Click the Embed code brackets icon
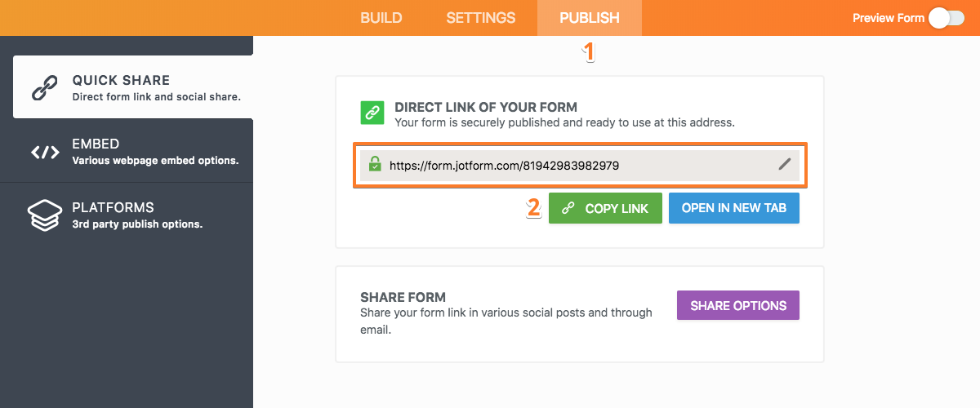Screen dimensions: 980x408 [x=45, y=153]
